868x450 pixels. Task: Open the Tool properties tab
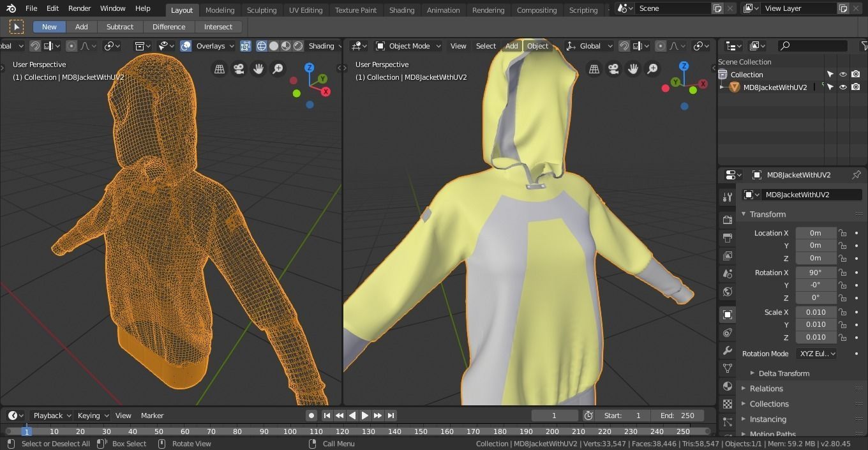(x=727, y=197)
